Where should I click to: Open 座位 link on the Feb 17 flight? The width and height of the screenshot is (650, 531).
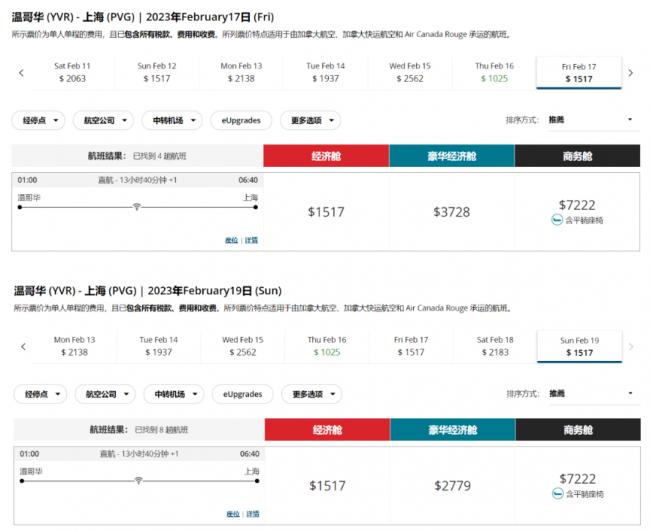point(231,240)
